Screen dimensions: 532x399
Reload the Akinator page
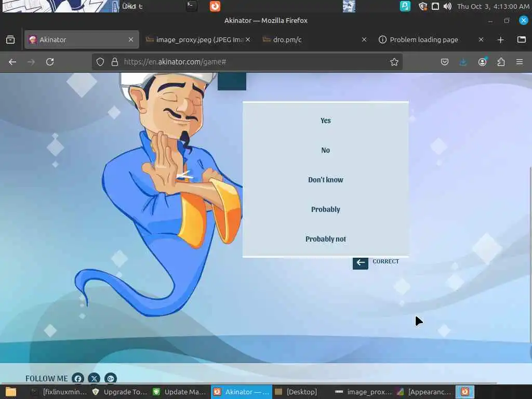[50, 62]
